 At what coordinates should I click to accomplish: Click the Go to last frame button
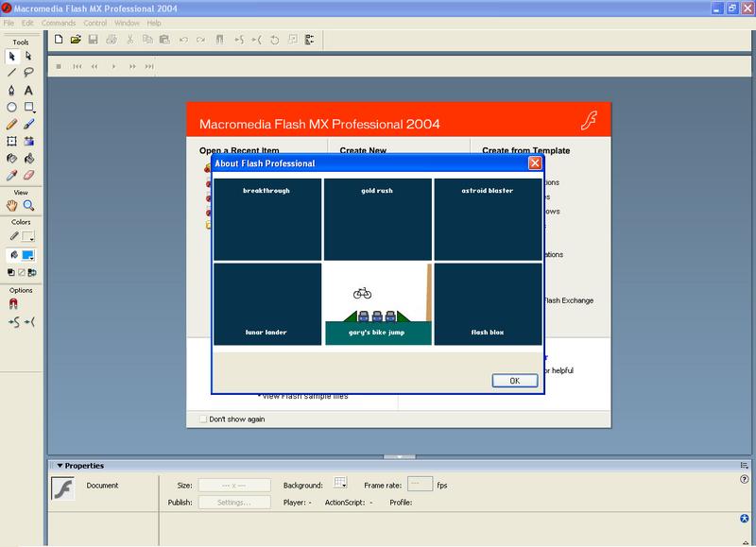pos(149,66)
